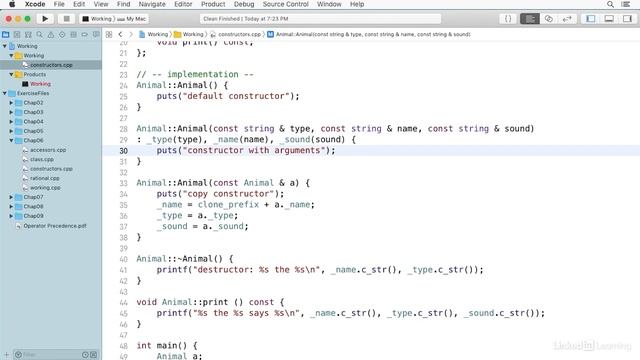This screenshot has width=640, height=360.
Task: Toggle the Inspectors pane visibility
Action: 627,19
